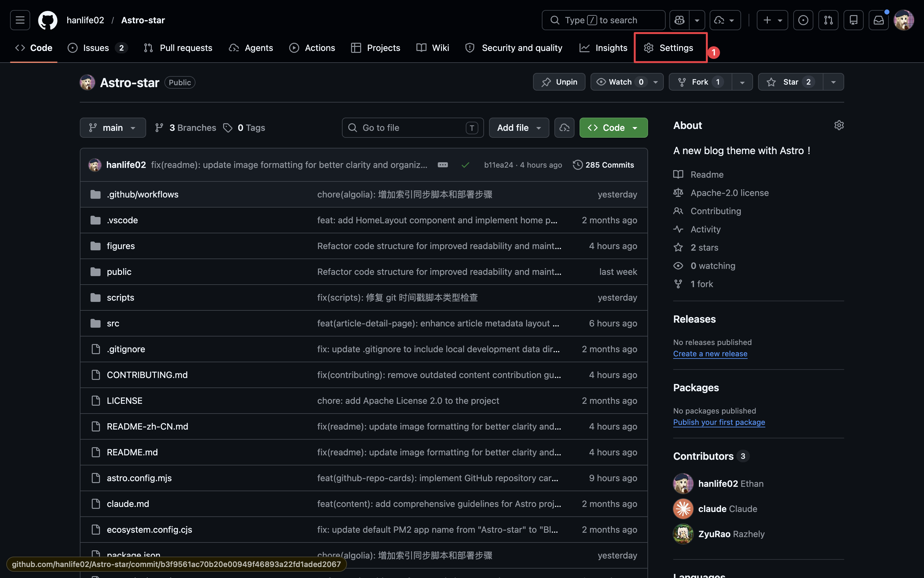The width and height of the screenshot is (924, 578).
Task: Go to GitHub home via Octocat logo
Action: (48, 20)
